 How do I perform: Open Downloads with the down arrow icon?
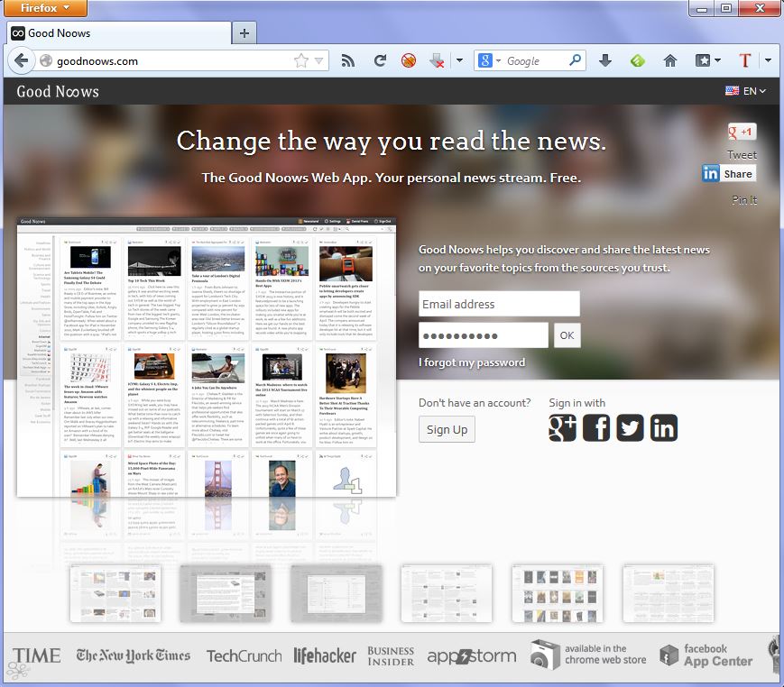point(605,61)
